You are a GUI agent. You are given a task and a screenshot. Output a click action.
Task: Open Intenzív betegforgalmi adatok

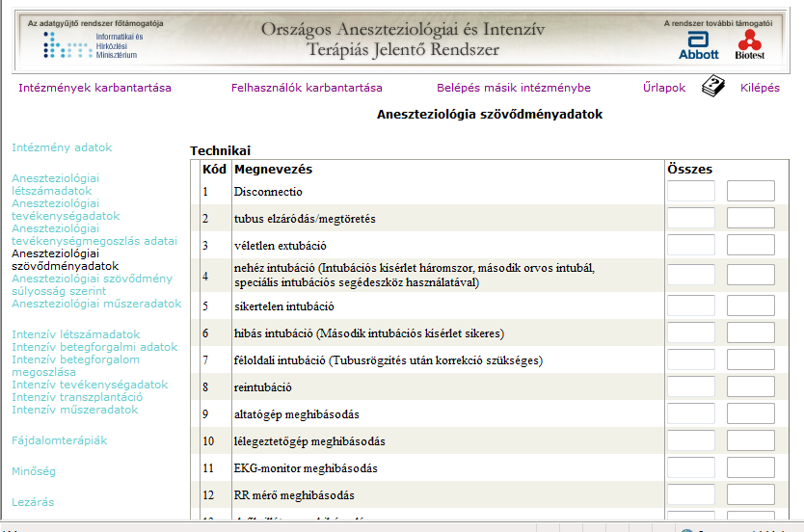pyautogui.click(x=94, y=347)
